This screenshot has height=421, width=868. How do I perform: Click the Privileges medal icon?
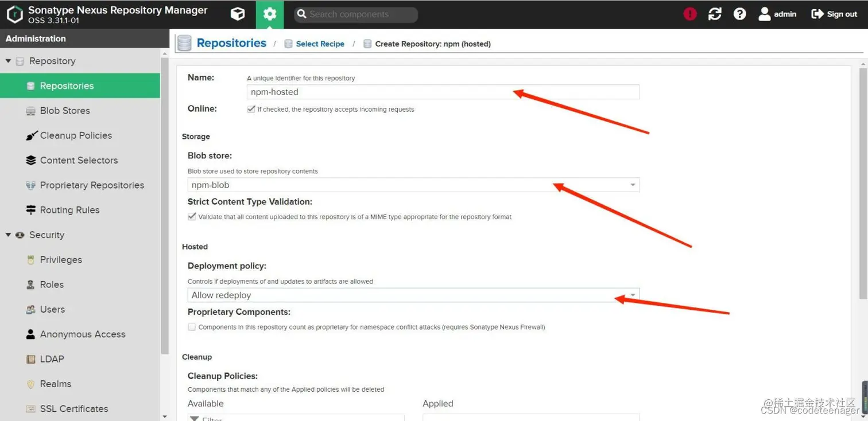point(31,260)
